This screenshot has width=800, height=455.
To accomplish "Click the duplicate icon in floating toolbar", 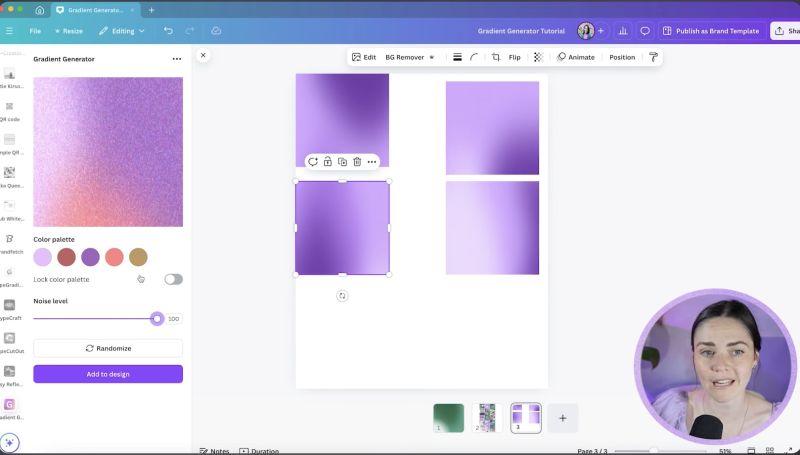I will tap(342, 162).
